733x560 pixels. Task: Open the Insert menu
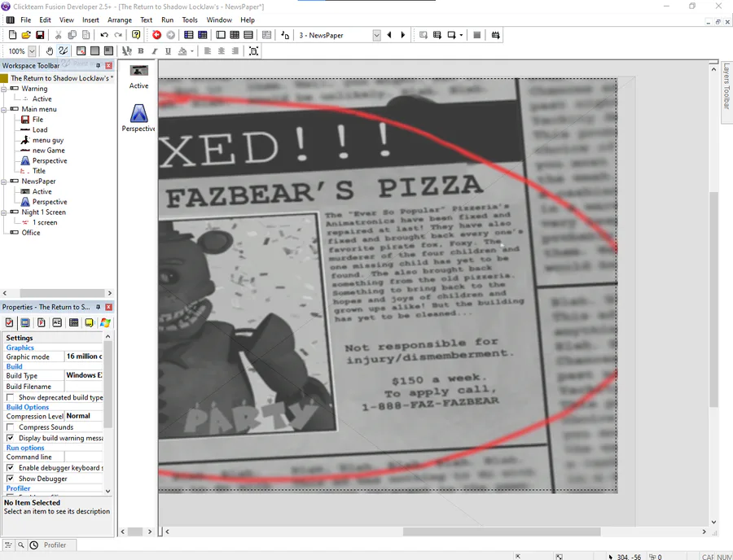pyautogui.click(x=90, y=20)
